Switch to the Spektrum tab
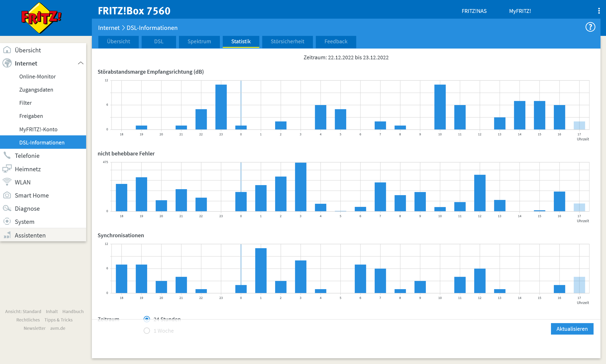This screenshot has width=606, height=364. (x=199, y=41)
